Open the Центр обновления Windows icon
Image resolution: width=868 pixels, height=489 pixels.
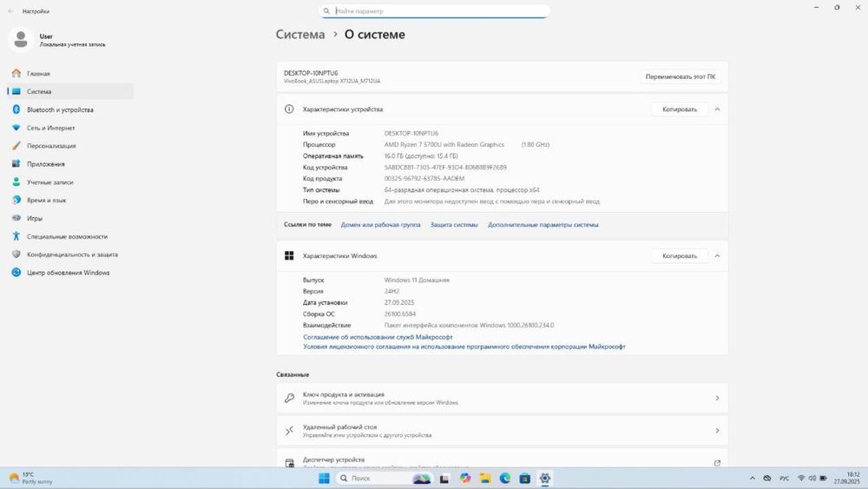tap(16, 273)
